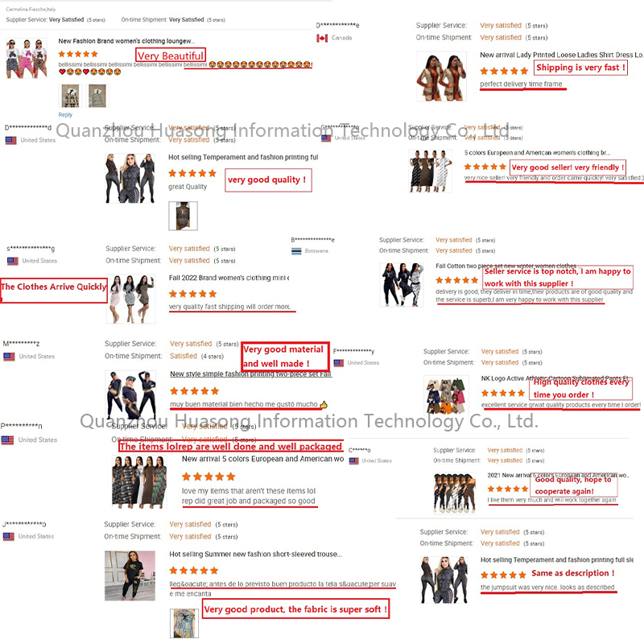Click star rating of Shirt Dress review
This screenshot has height=644, width=644.
pos(504,71)
